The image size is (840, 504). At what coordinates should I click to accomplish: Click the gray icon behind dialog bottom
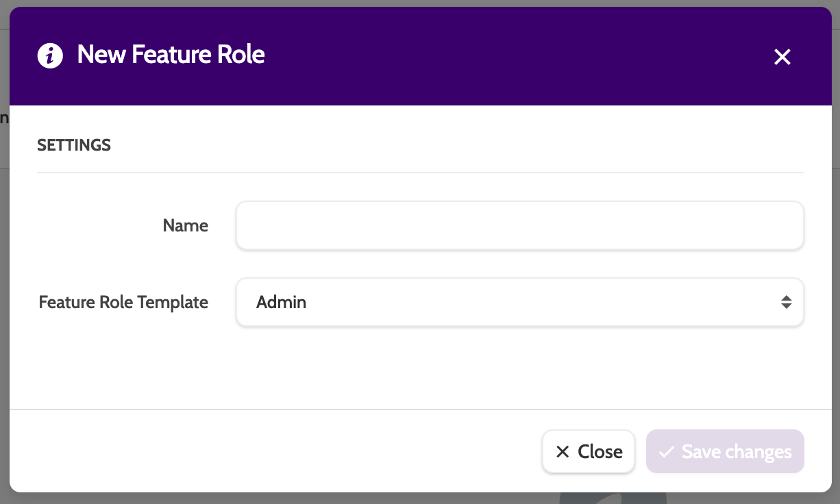point(613,498)
